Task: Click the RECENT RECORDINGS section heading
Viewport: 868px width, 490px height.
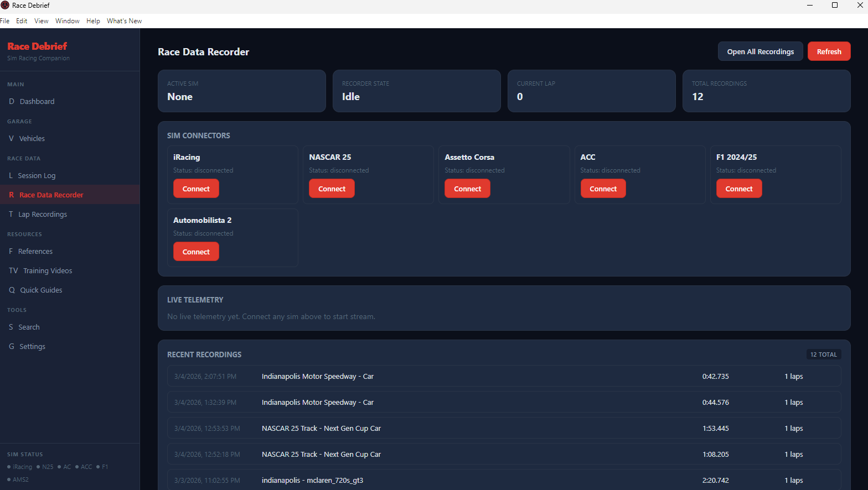Action: coord(204,355)
